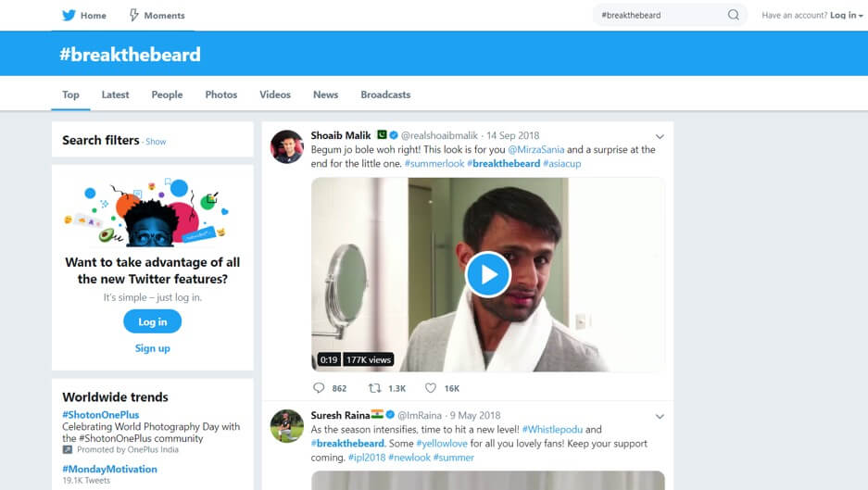Image resolution: width=868 pixels, height=490 pixels.
Task: Expand Shoaib Malik tweet options chevron
Action: coord(660,136)
